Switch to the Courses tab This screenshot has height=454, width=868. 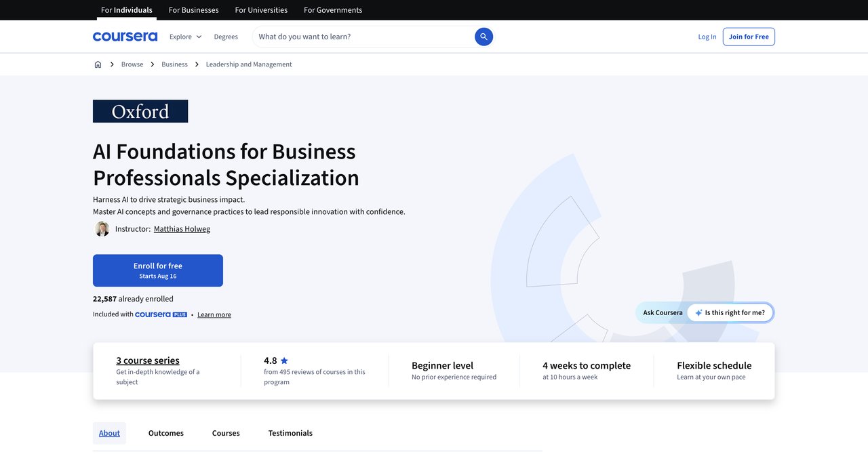[226, 433]
